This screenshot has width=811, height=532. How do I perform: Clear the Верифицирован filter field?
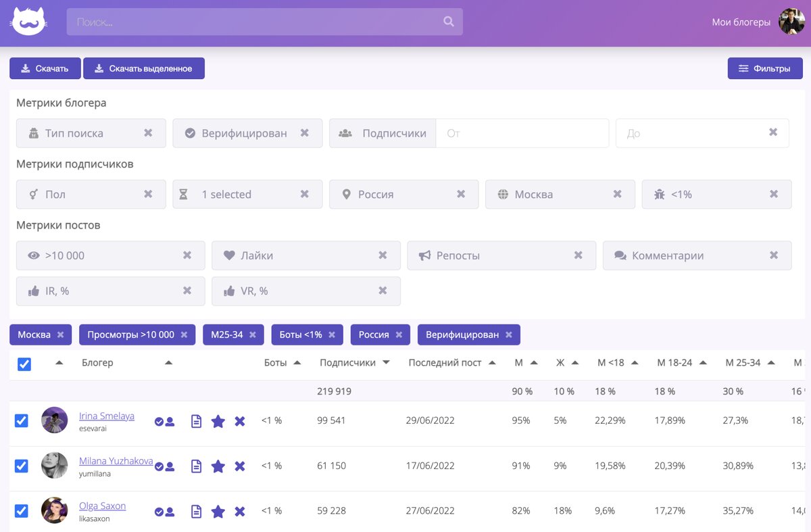point(305,133)
